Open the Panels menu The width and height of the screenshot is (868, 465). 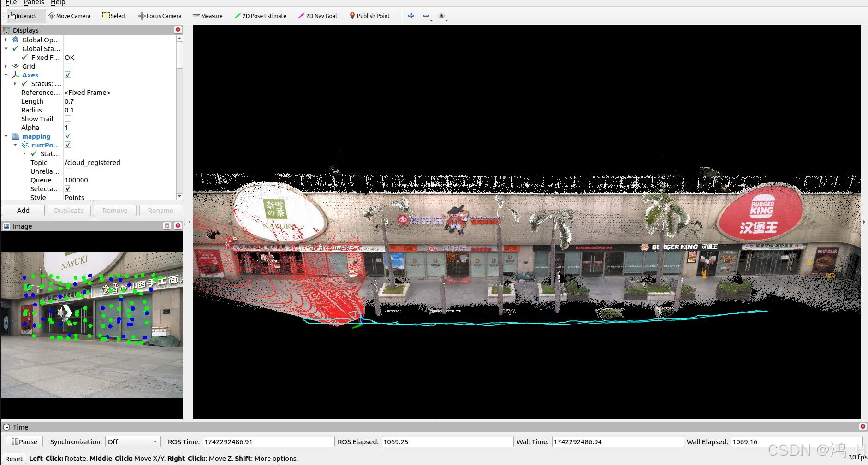tap(34, 2)
